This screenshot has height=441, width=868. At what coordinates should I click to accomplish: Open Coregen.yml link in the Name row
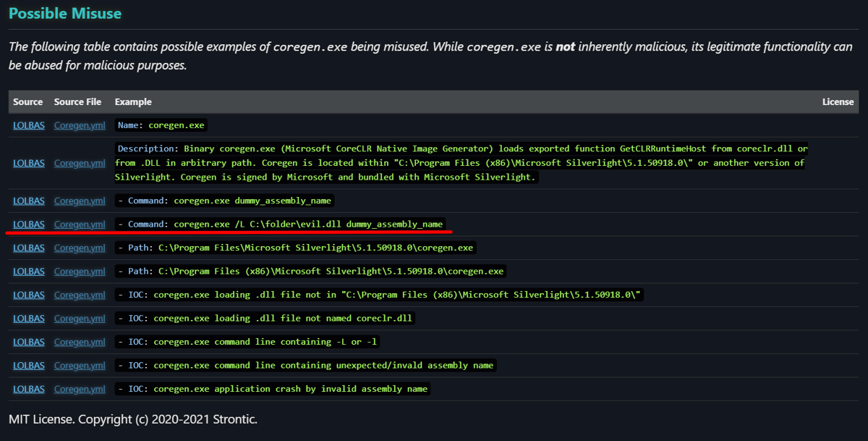click(80, 125)
